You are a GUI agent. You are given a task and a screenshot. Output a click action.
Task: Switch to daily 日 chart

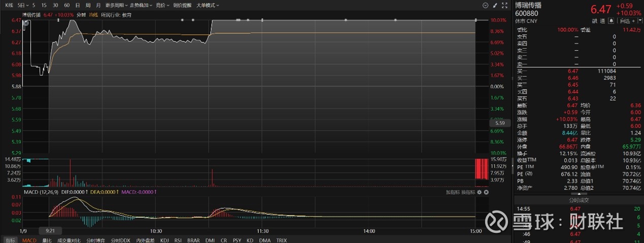[x=77, y=5]
